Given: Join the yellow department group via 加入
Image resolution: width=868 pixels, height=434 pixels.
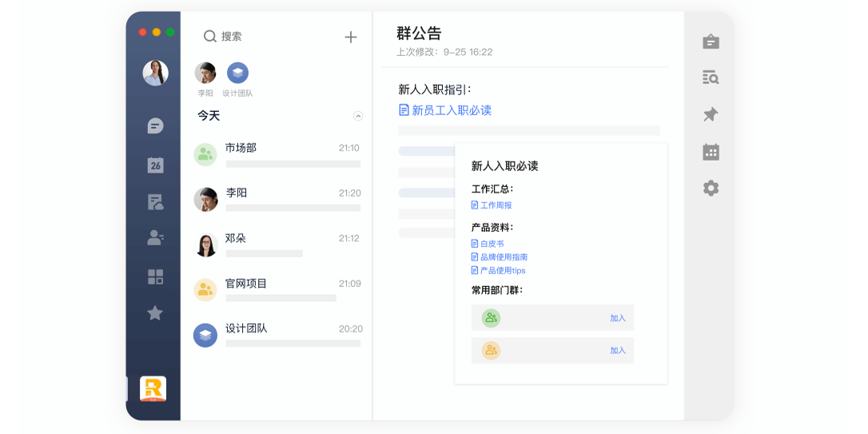Looking at the screenshot, I should [618, 350].
